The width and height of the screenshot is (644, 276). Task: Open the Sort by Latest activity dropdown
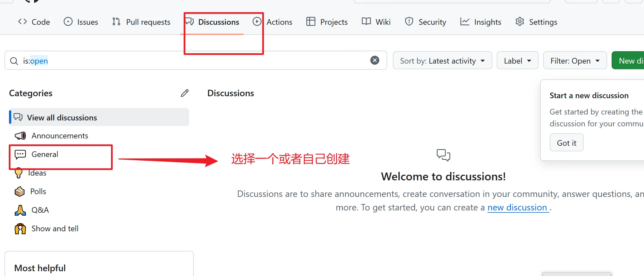442,60
